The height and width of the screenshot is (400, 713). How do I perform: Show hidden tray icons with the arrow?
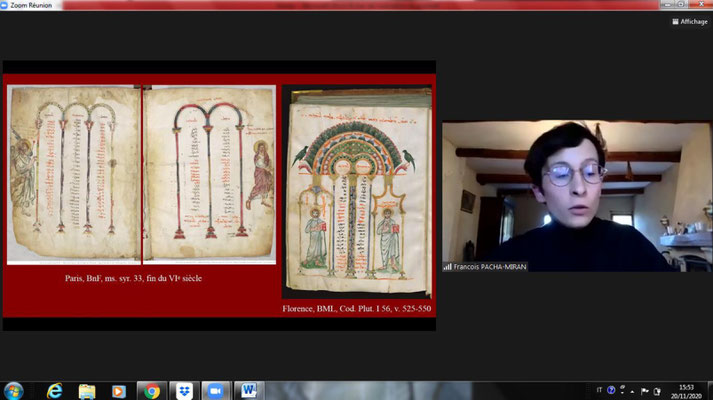(x=632, y=391)
